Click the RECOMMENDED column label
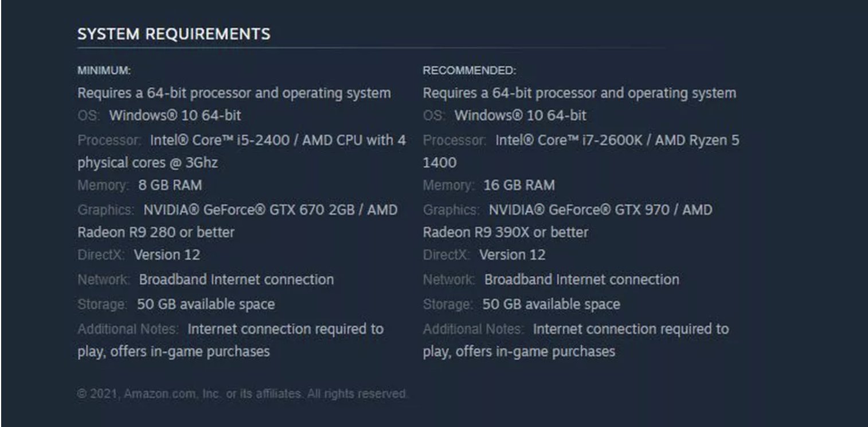 click(470, 71)
